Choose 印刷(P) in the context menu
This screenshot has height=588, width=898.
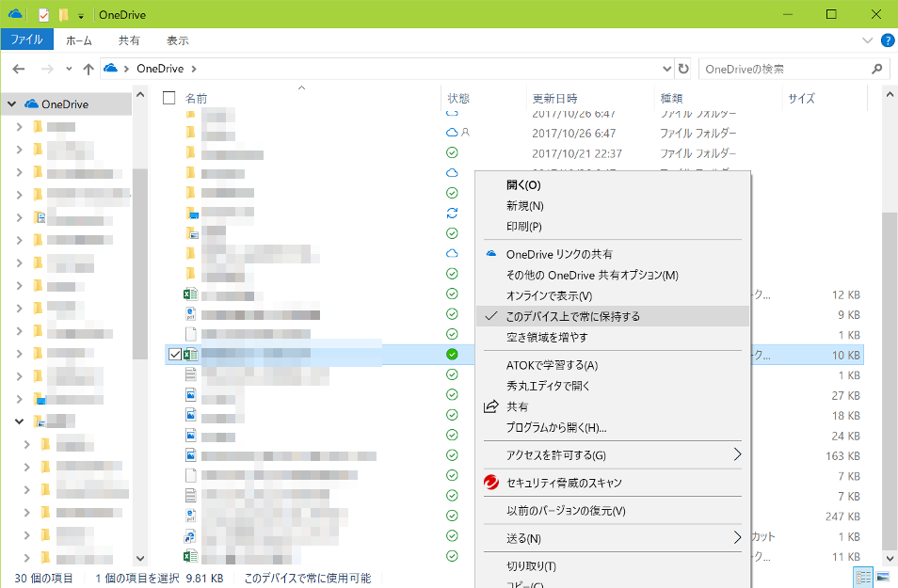tap(612, 226)
